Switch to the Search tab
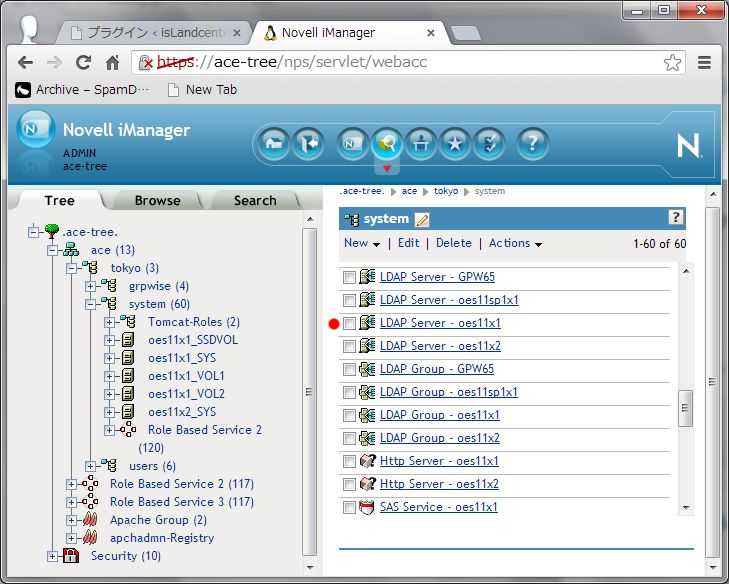Viewport: 729px width, 584px height. [x=255, y=200]
